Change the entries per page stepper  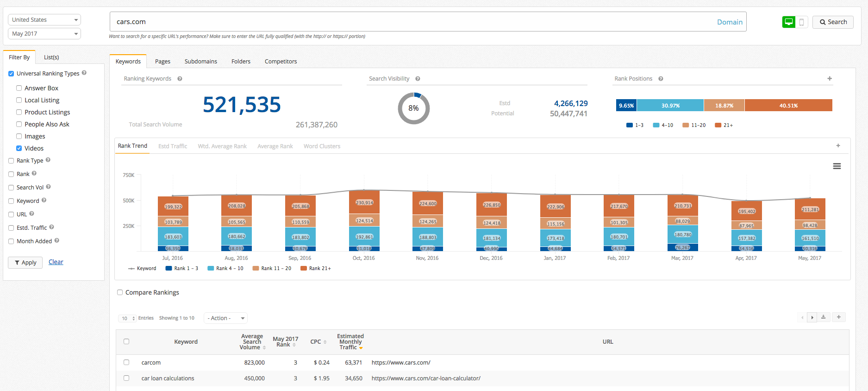(x=127, y=318)
